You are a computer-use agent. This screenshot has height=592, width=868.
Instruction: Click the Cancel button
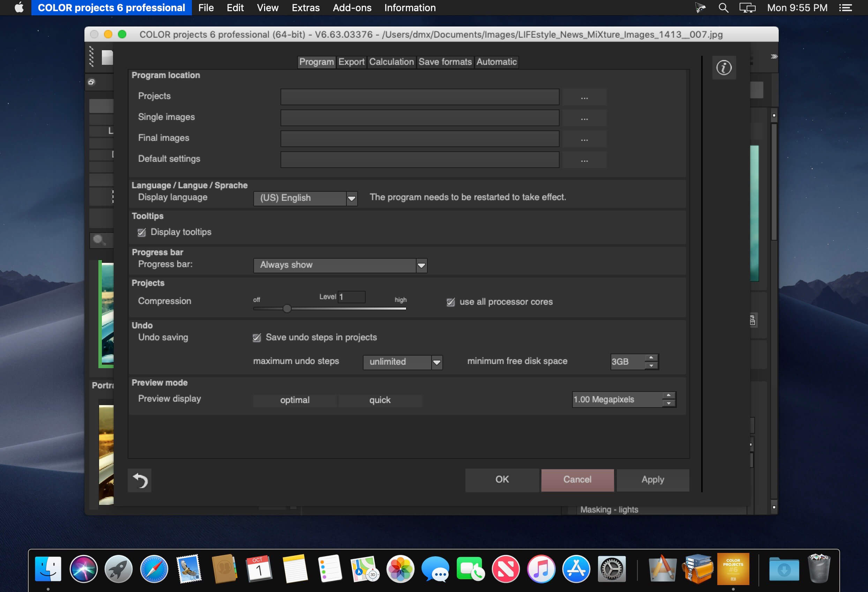pyautogui.click(x=577, y=480)
